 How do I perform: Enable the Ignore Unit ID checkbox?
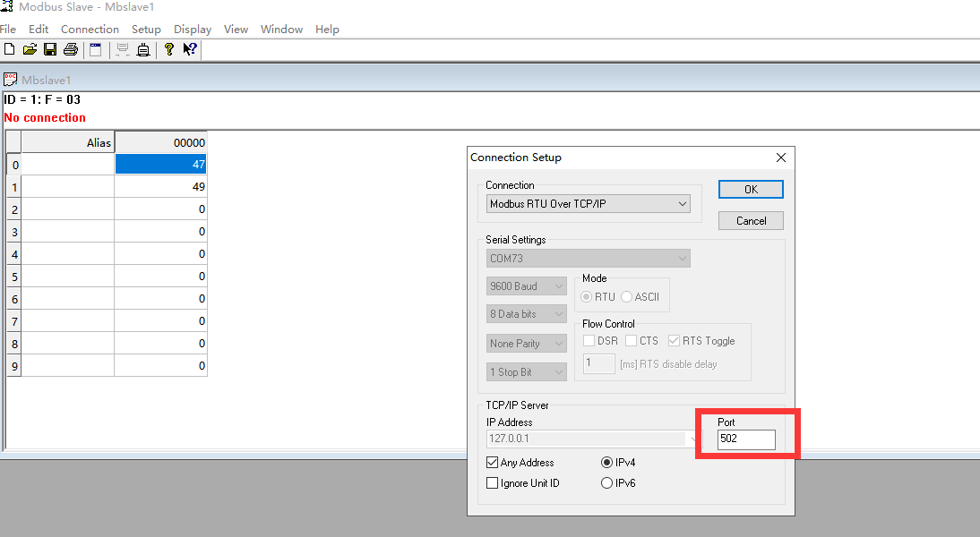point(492,483)
